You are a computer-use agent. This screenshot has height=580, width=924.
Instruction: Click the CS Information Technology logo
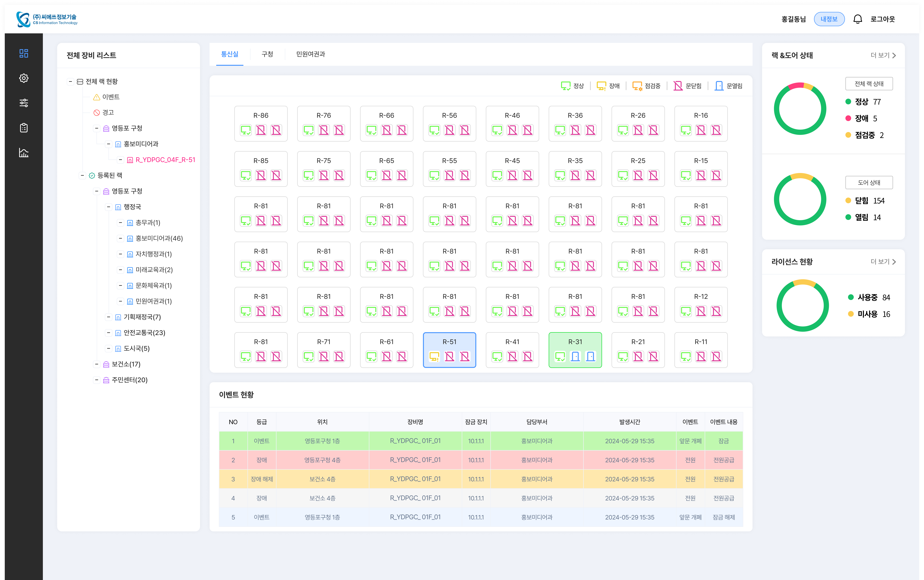click(x=47, y=19)
